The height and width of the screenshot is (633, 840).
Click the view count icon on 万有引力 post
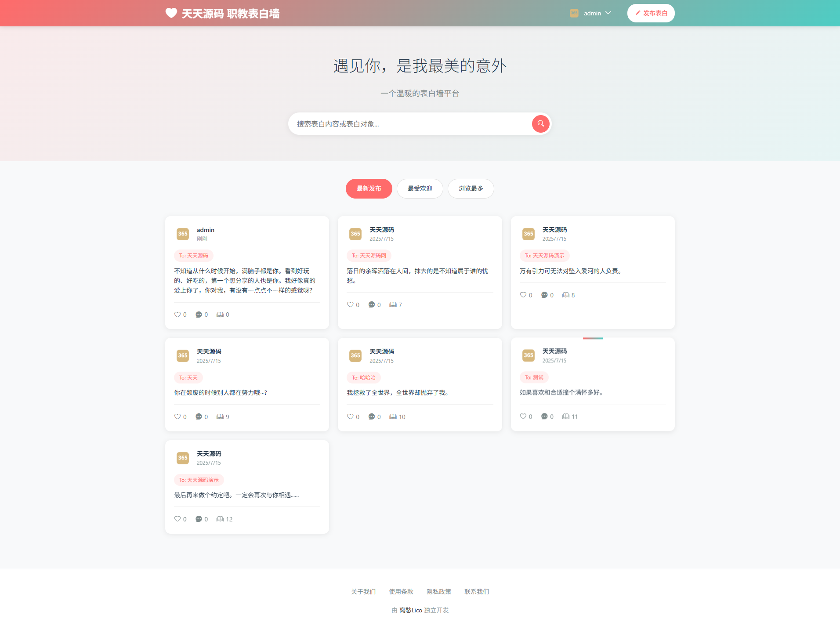tap(565, 295)
